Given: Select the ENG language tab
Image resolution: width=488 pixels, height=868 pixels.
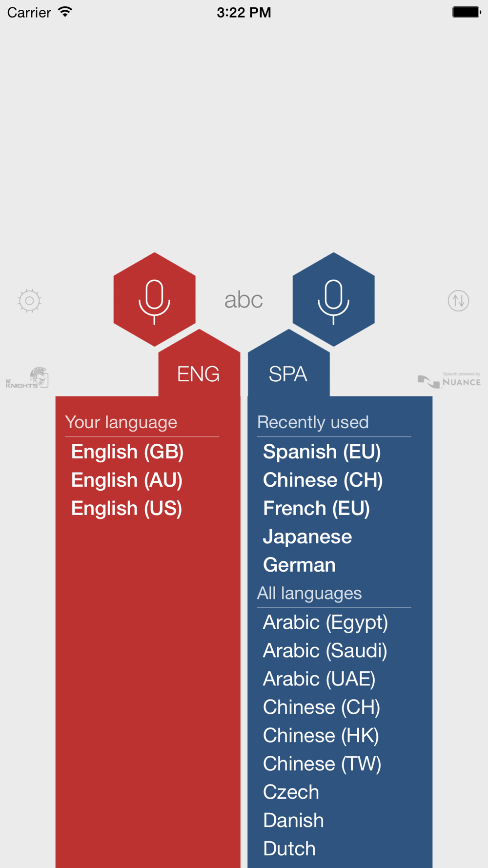Looking at the screenshot, I should pos(199,374).
